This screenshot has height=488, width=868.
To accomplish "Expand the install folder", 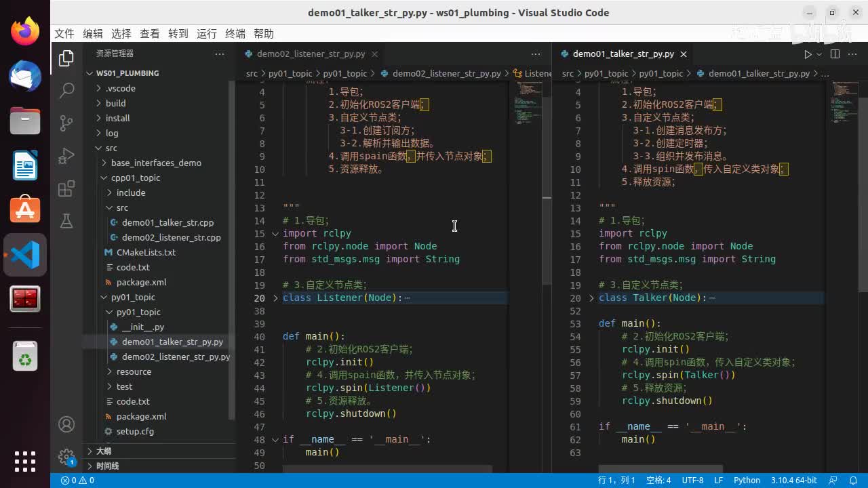I will click(117, 118).
